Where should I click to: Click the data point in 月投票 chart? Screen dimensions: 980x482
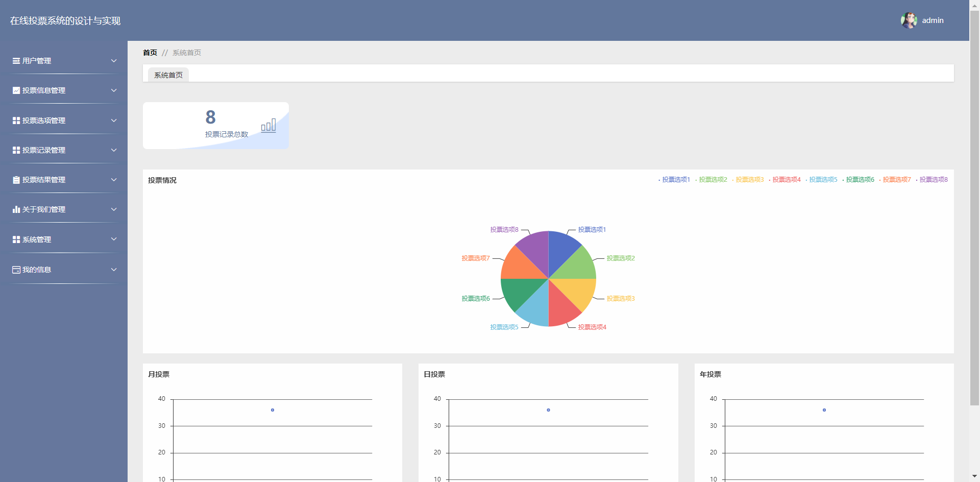273,410
